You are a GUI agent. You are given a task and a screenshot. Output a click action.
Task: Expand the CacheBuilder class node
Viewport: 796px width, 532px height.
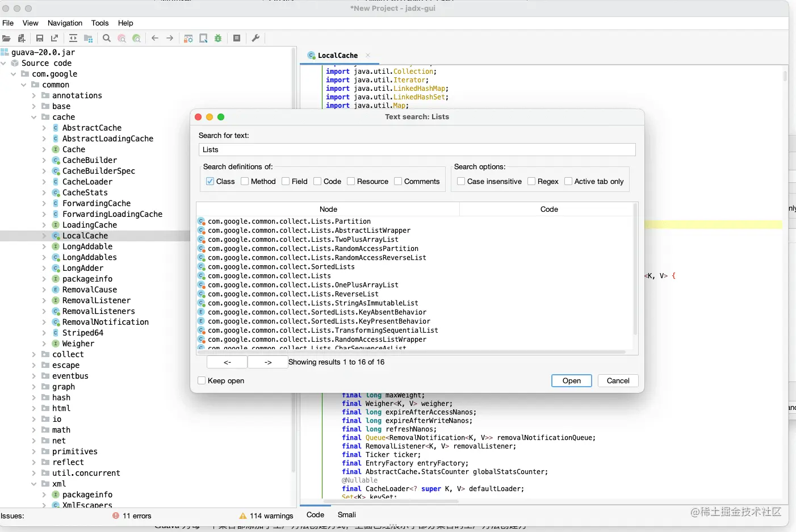44,160
